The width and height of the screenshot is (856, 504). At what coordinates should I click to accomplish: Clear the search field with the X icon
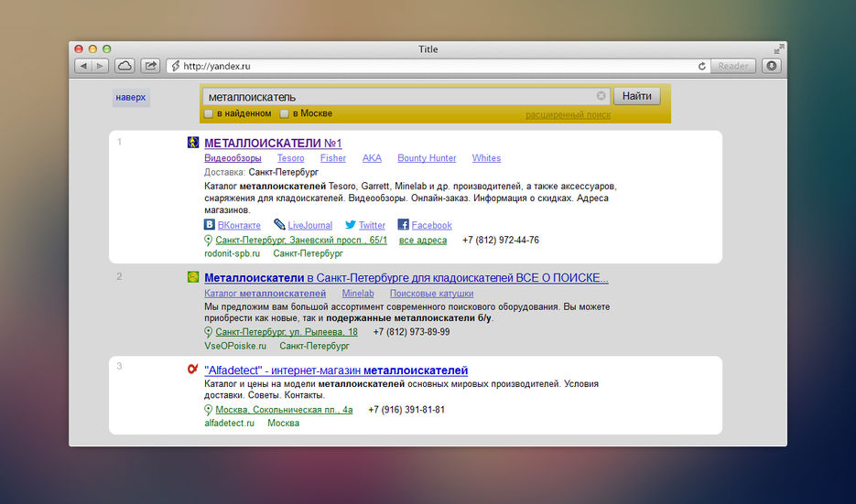pos(601,96)
